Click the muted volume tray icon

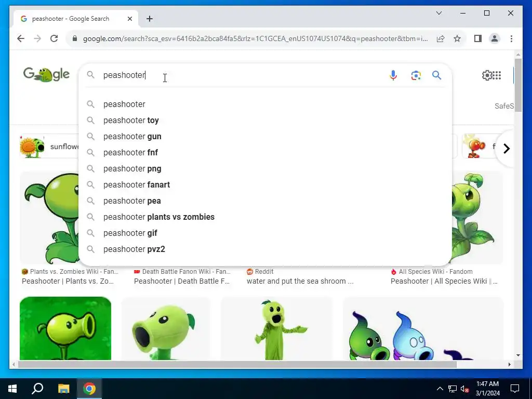click(x=464, y=389)
